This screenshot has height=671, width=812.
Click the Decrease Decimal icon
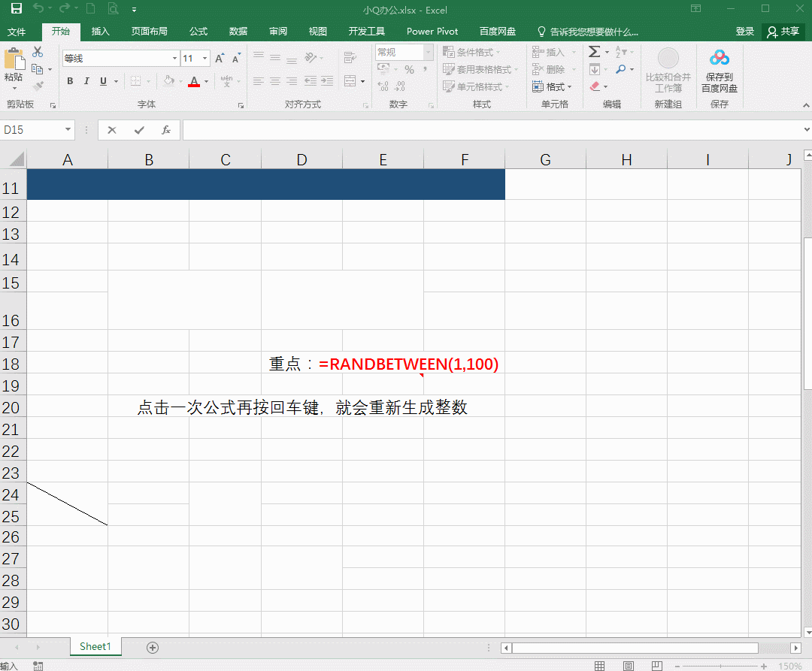pos(400,86)
